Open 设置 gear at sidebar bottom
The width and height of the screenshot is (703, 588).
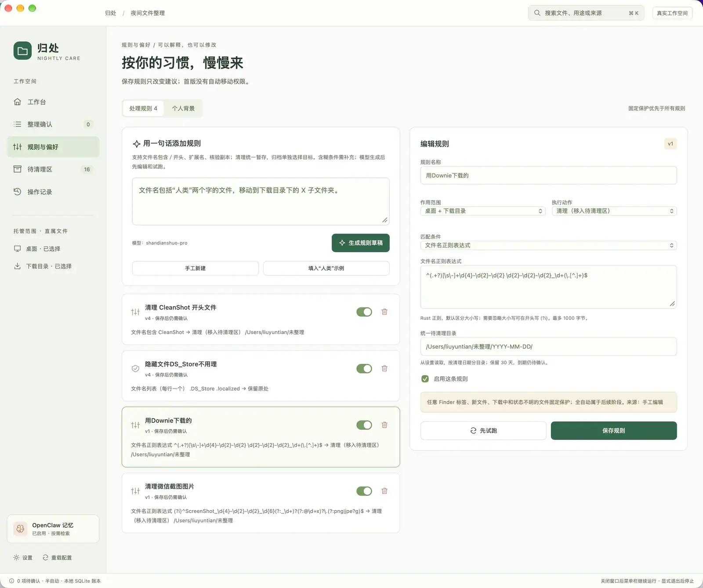coord(23,558)
